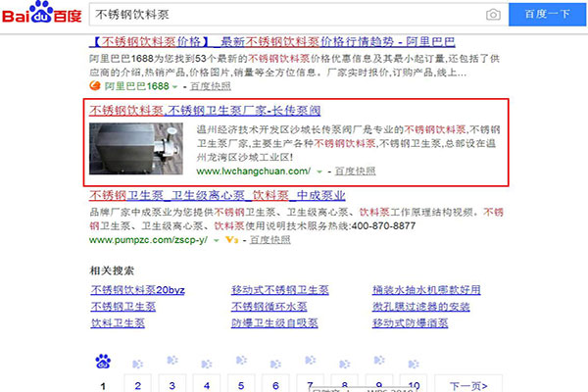Open camera image search icon
The height and width of the screenshot is (392, 588).
(x=493, y=15)
